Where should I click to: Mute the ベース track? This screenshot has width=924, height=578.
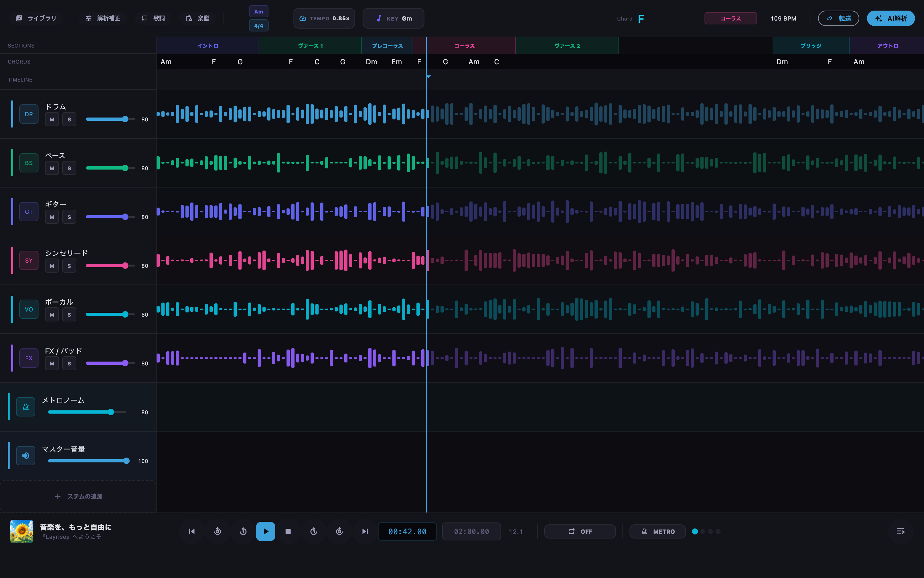tap(52, 168)
